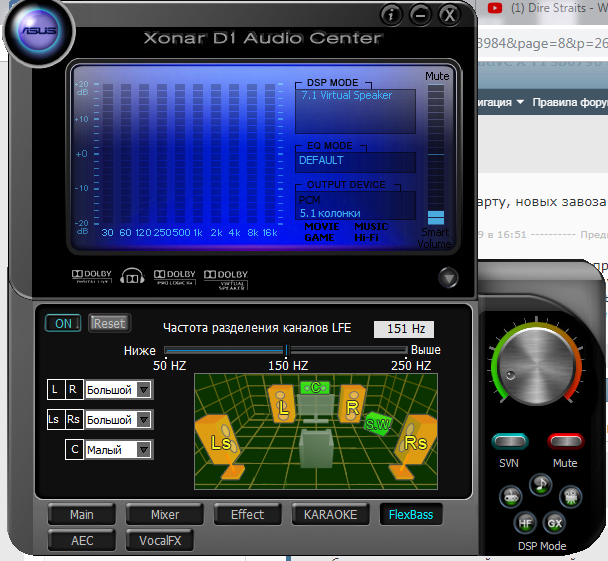Click the 7.1 Virtual Speaker DSP mode text
608x561 pixels.
click(347, 95)
